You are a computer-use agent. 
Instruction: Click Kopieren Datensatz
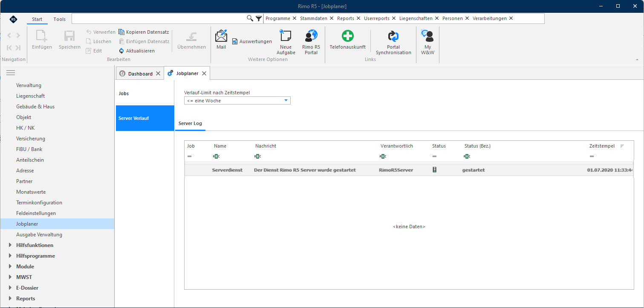tap(144, 32)
